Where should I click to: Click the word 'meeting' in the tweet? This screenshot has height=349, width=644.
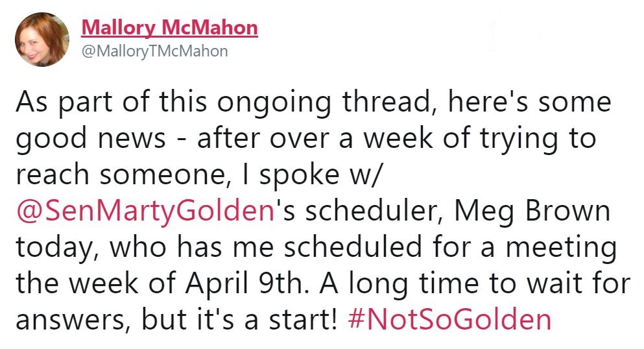(561, 248)
